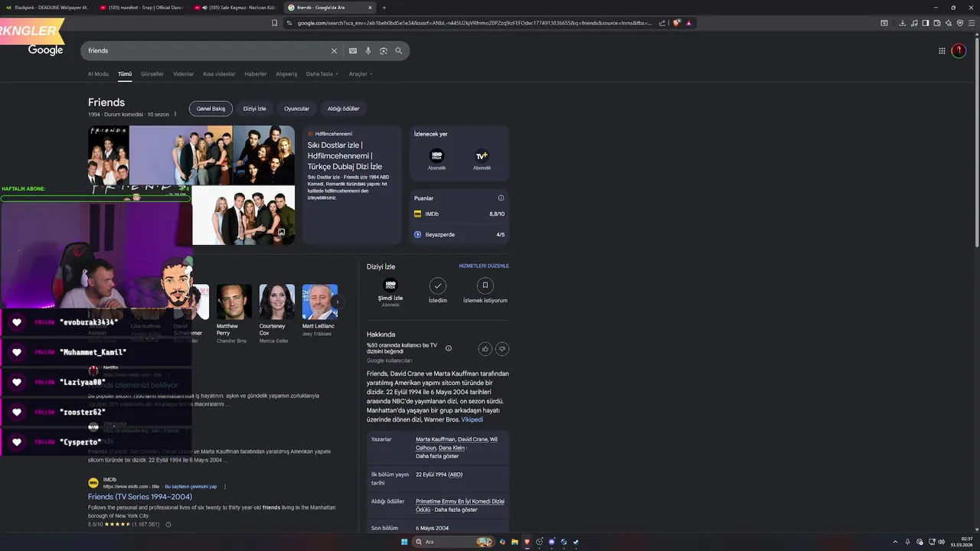
Task: Switch to Alışveriş tab
Action: [x=286, y=74]
